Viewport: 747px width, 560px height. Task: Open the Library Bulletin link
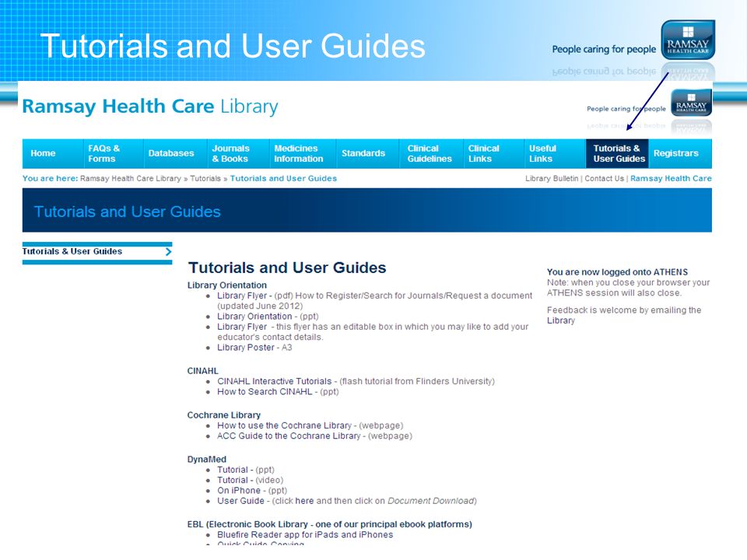(552, 179)
